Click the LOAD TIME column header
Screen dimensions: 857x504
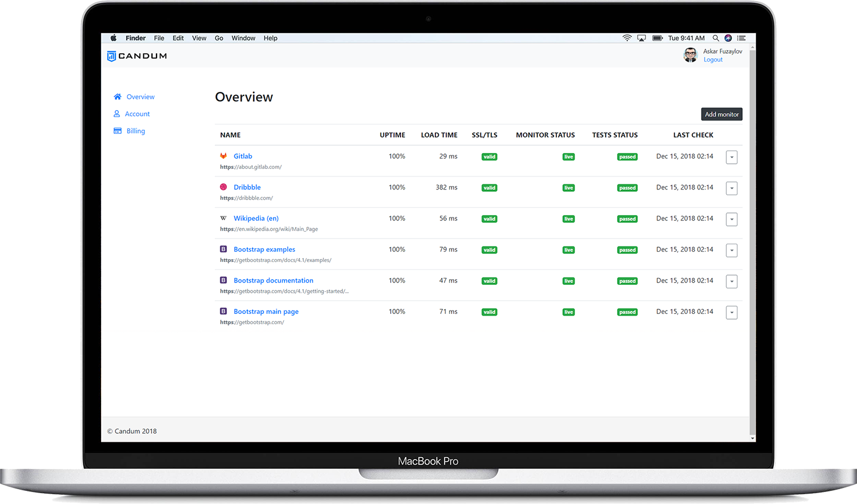tap(439, 135)
